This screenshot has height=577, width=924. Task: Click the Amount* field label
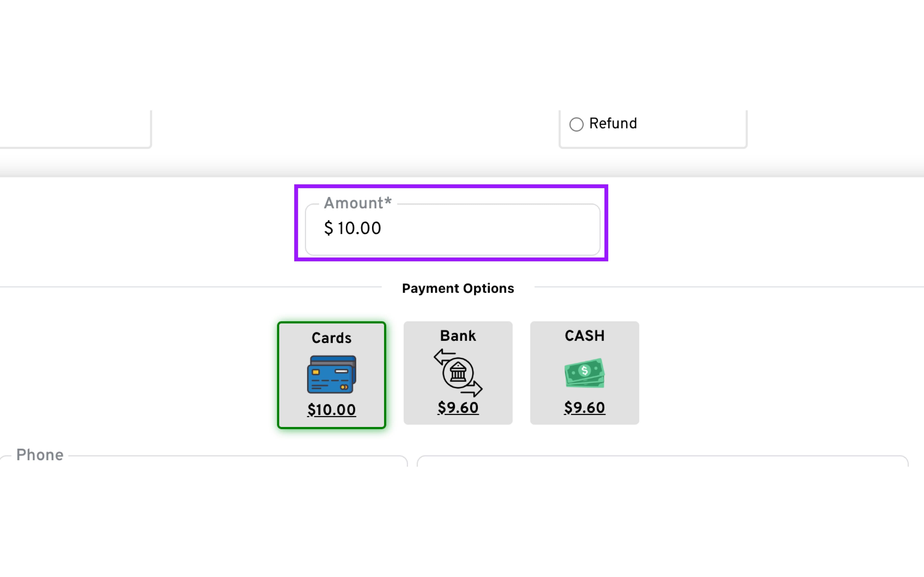point(357,203)
